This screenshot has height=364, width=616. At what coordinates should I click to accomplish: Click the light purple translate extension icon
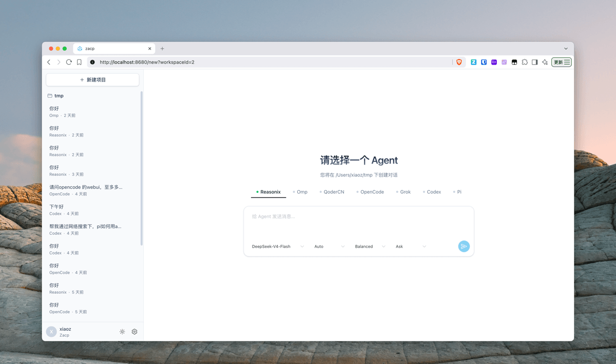(504, 62)
